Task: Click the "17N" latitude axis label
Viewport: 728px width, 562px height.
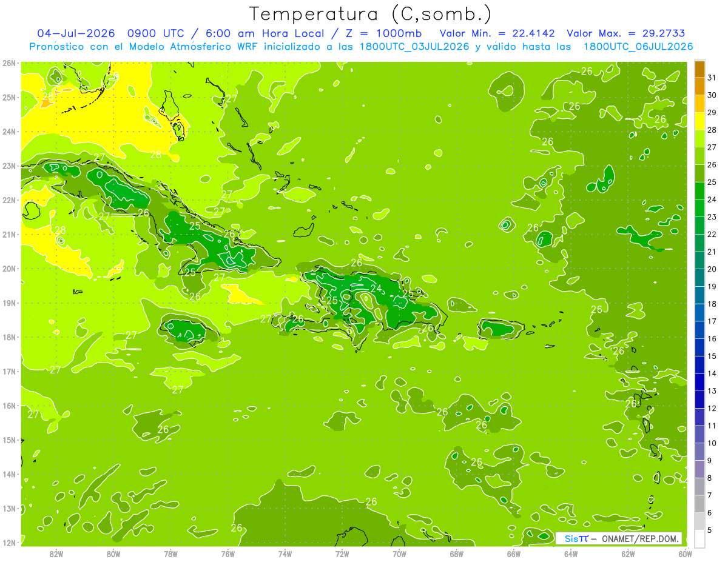Action: point(8,371)
